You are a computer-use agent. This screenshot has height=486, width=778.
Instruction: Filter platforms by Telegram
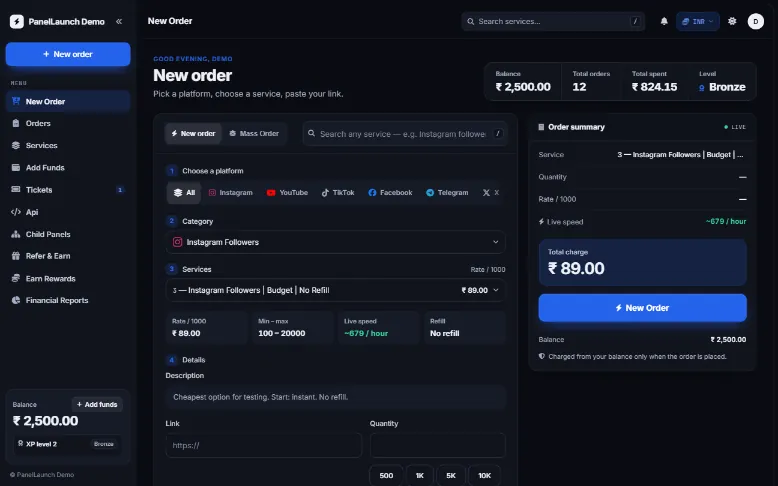(447, 193)
